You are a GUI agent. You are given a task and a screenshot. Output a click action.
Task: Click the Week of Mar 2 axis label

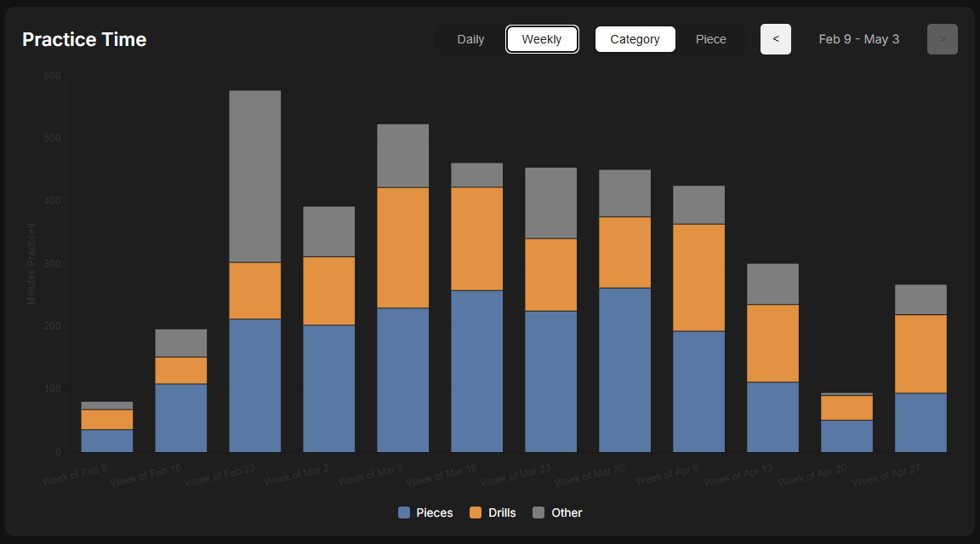tap(296, 475)
